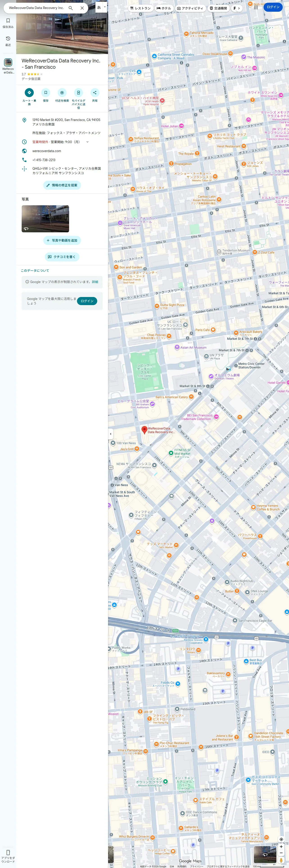The width and height of the screenshot is (289, 868).
Task: Click the Hotel Julian marker
Action: [x=181, y=126]
